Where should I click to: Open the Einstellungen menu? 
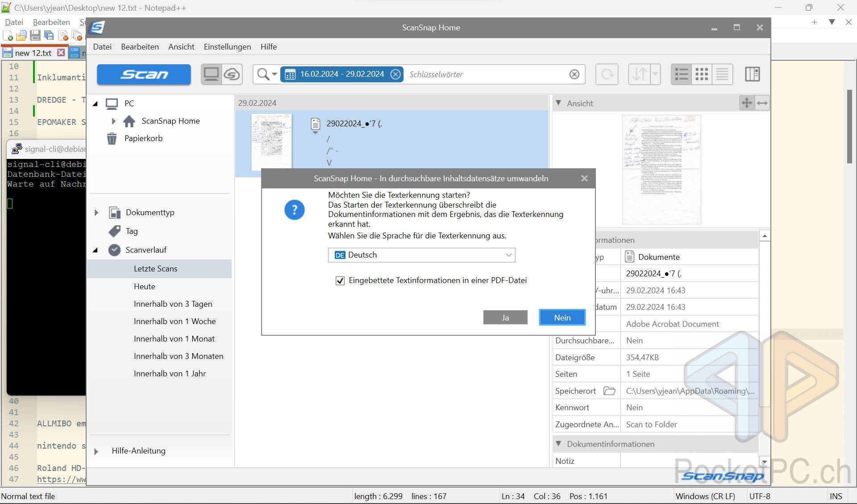pos(227,47)
